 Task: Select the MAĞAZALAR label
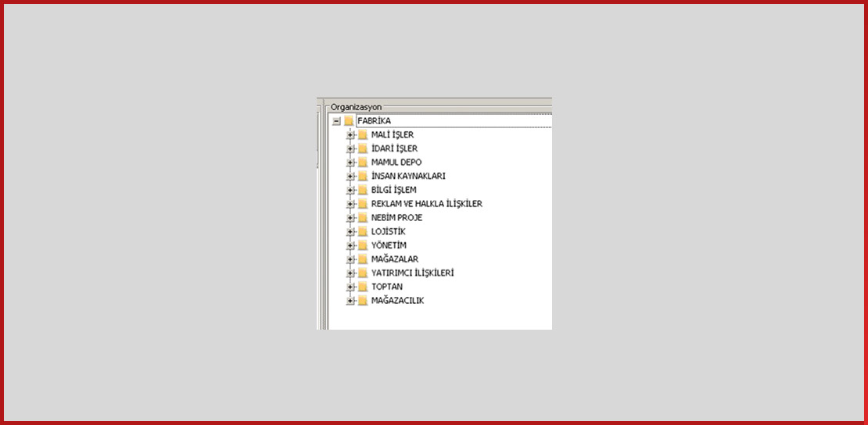tap(395, 259)
